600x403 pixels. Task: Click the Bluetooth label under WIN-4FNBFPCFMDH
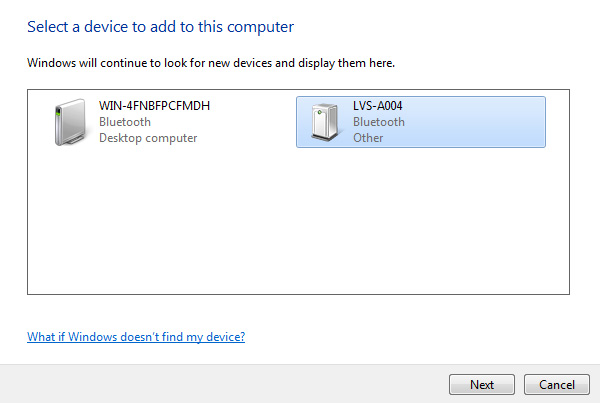click(x=125, y=122)
